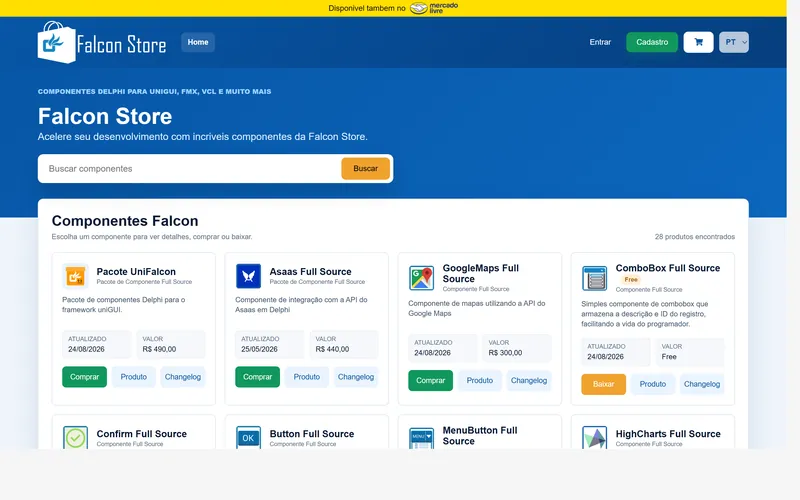Click the R$ 300,00 price value
Viewport: 800px width, 500px height.
click(x=505, y=353)
